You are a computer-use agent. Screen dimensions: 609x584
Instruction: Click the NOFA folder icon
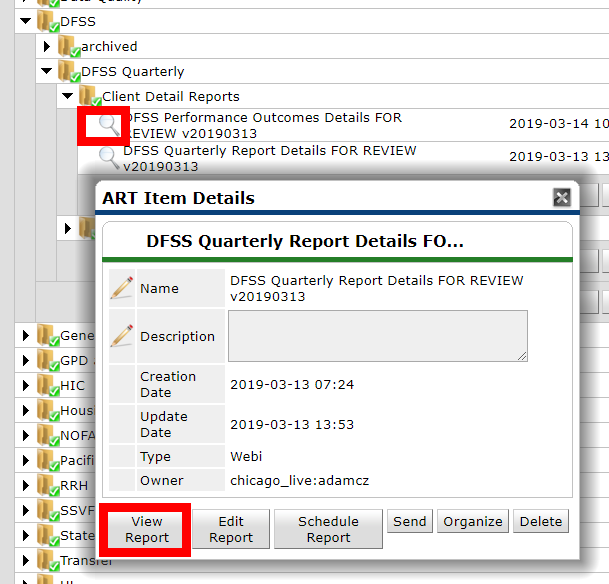point(48,435)
